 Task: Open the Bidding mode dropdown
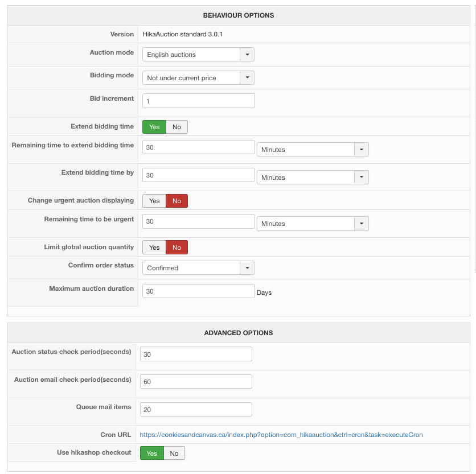point(198,78)
